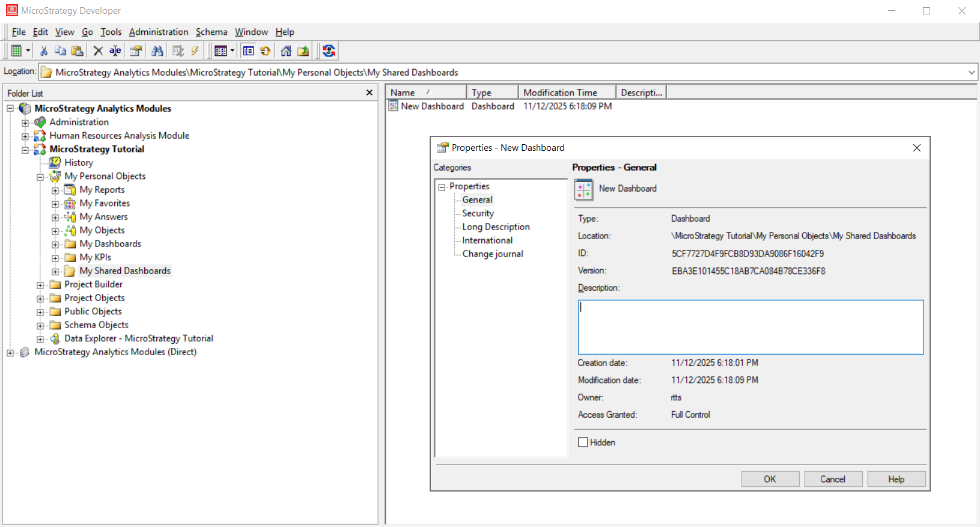Image resolution: width=980 pixels, height=527 pixels.
Task: Open the Schema menu
Action: (x=212, y=32)
